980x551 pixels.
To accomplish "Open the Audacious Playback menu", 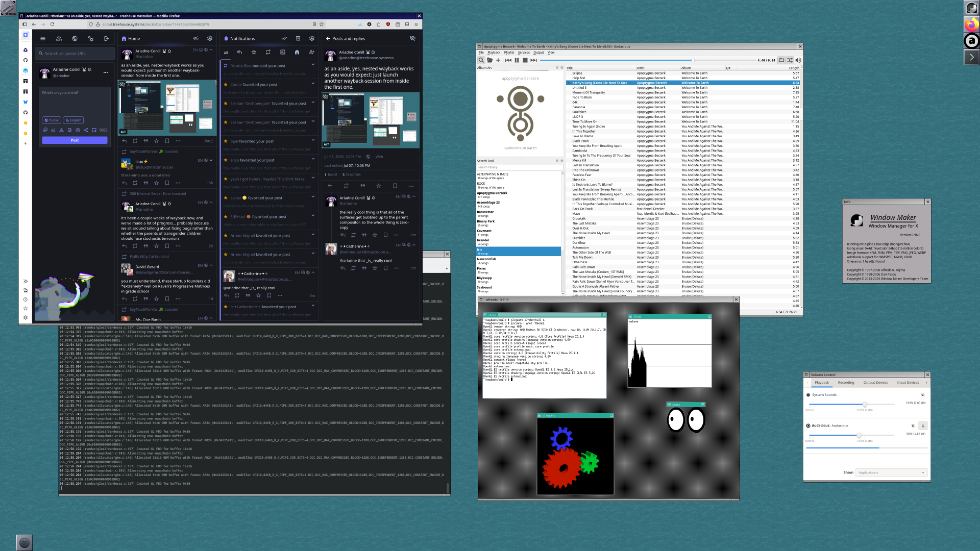I will click(494, 53).
